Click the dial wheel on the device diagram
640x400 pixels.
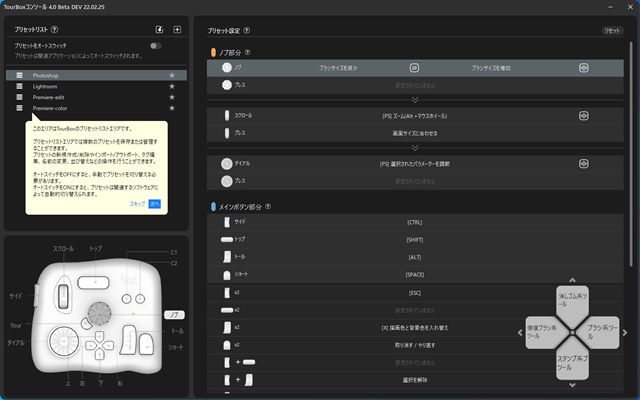point(64,340)
